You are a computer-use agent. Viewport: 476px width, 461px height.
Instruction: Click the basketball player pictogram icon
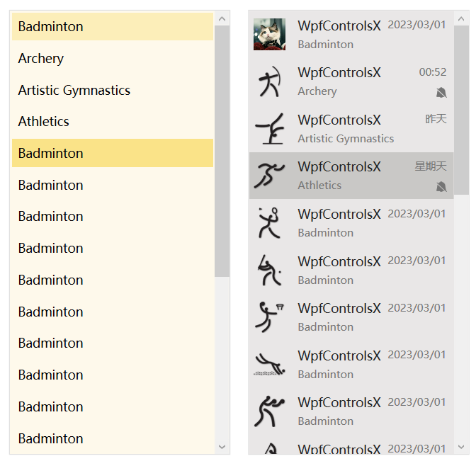point(269,317)
